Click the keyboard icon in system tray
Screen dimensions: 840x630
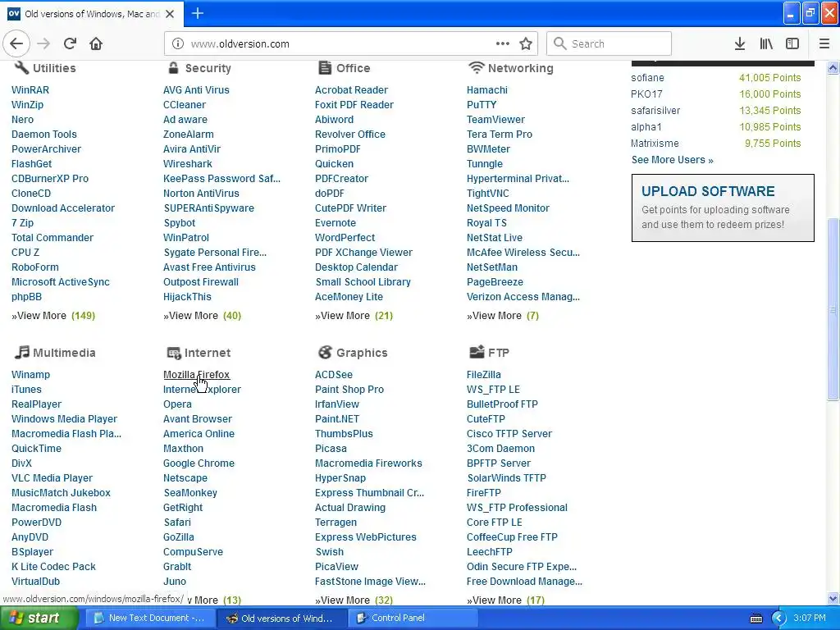[756, 619]
